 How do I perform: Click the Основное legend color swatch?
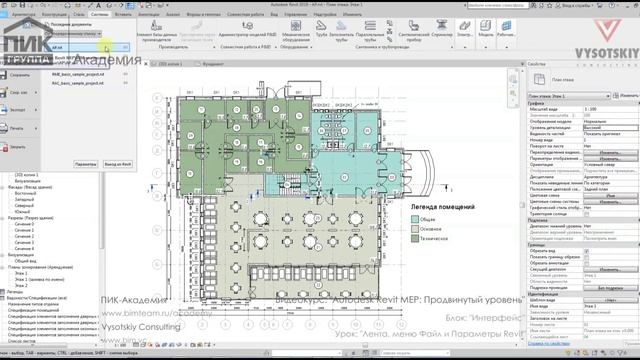[x=415, y=229]
